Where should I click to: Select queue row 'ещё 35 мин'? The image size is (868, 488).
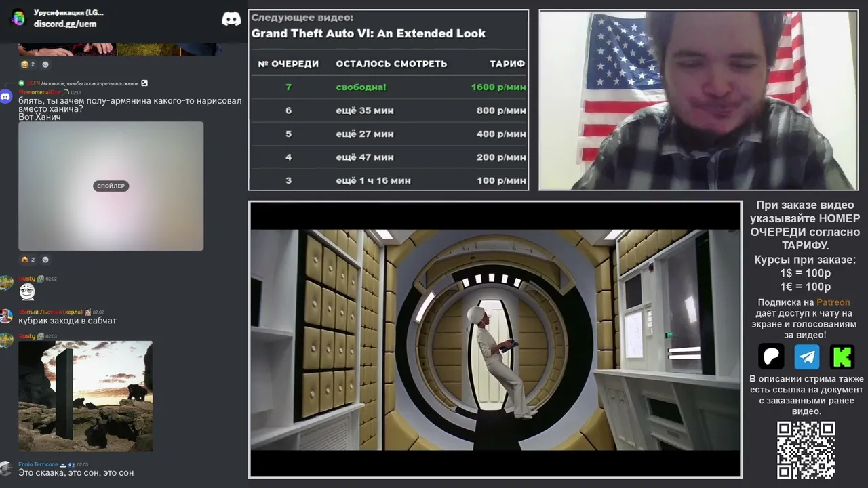click(x=389, y=110)
